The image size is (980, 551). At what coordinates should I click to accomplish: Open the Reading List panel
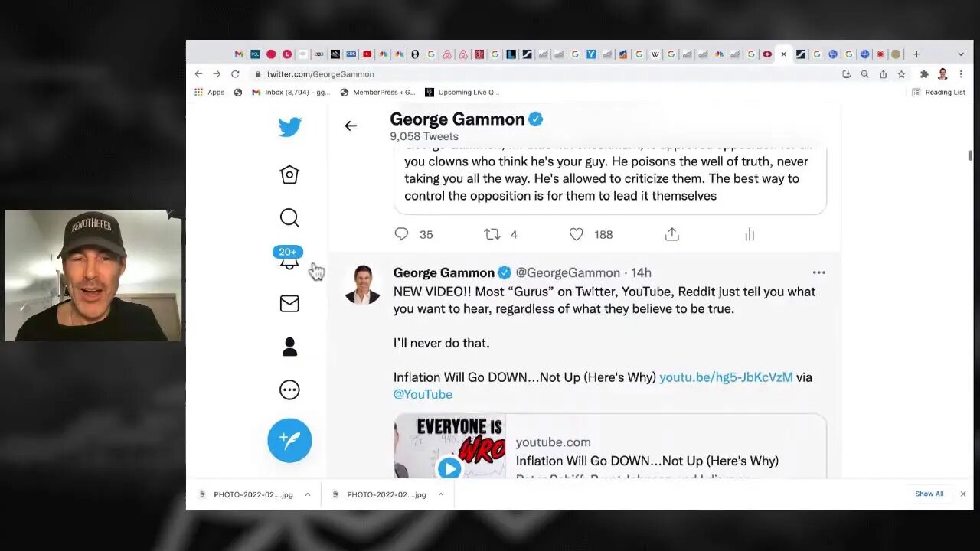(x=939, y=92)
